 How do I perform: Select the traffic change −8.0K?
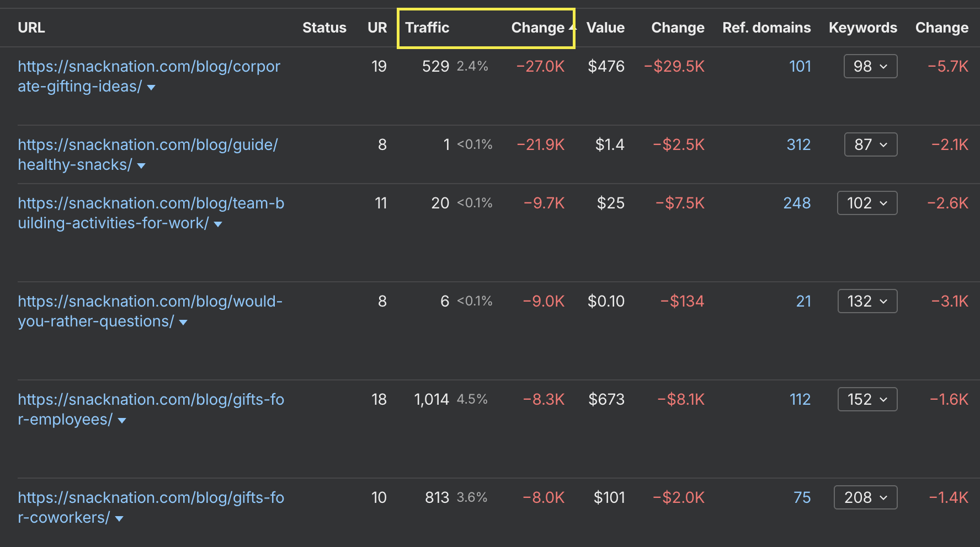[544, 497]
